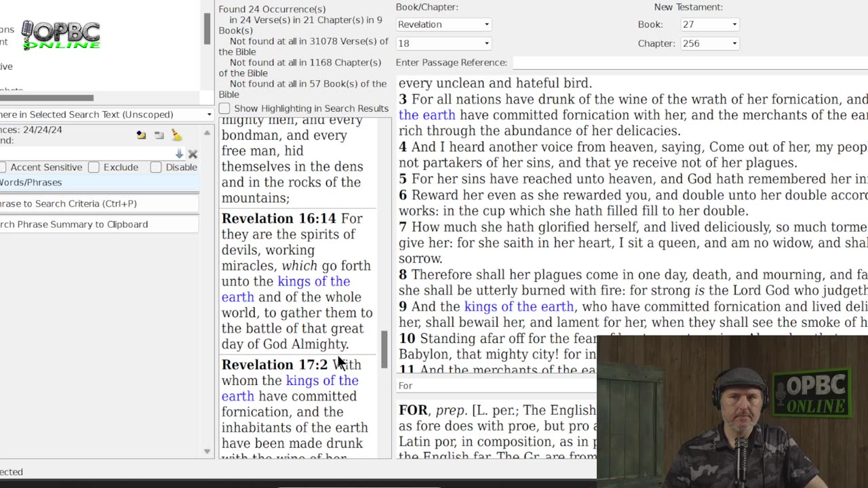Viewport: 868px width, 488px height.
Task: Toggle the Disable checkbox
Action: point(156,167)
